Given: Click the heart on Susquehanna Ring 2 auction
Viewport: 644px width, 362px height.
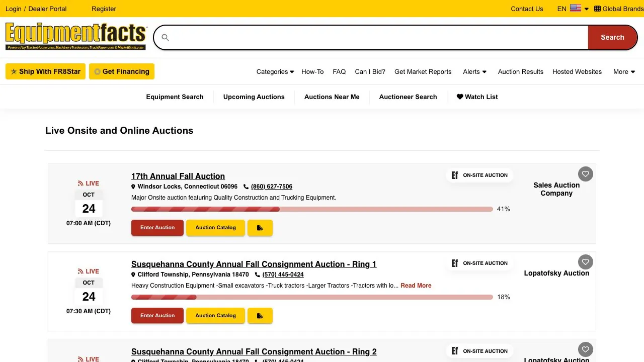Looking at the screenshot, I should click(x=585, y=349).
